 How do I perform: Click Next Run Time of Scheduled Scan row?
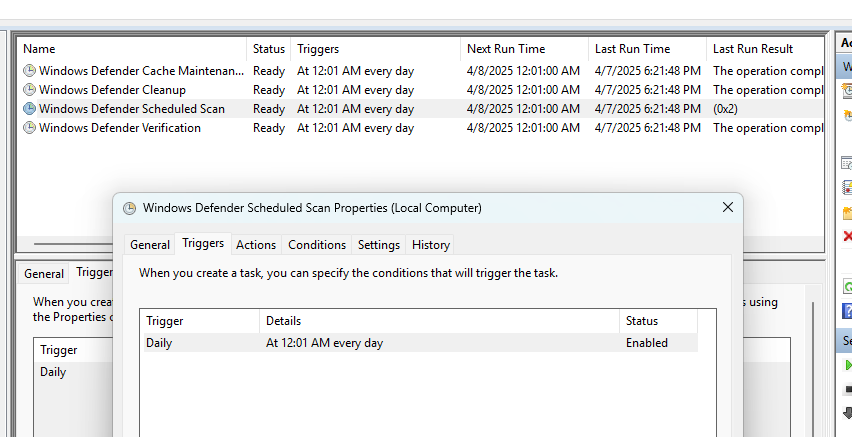pos(523,109)
